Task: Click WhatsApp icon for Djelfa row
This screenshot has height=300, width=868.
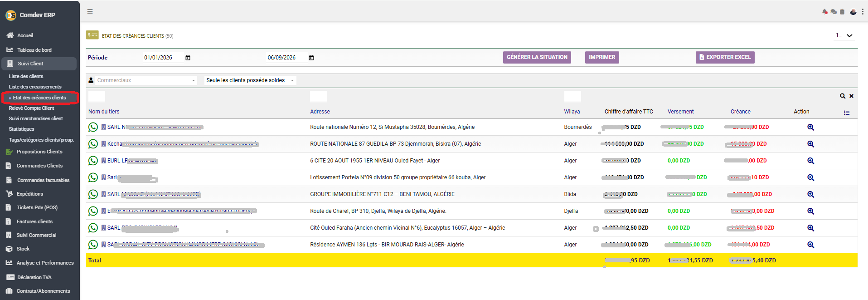Action: 93,211
